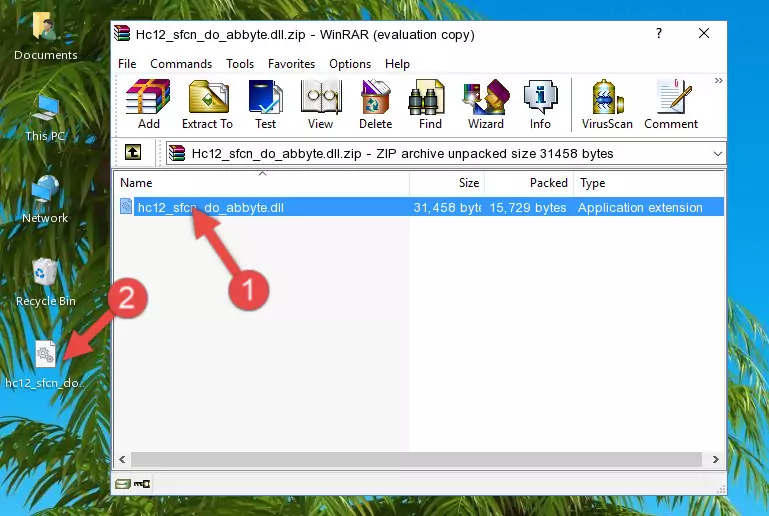Click the horizontal scrollbar right arrow
Screen dimensions: 769x516
tap(716, 459)
